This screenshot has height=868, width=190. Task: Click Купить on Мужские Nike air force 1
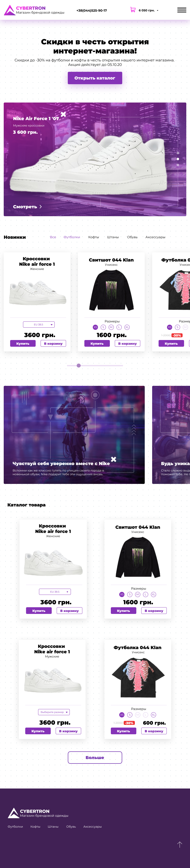coord(38,731)
